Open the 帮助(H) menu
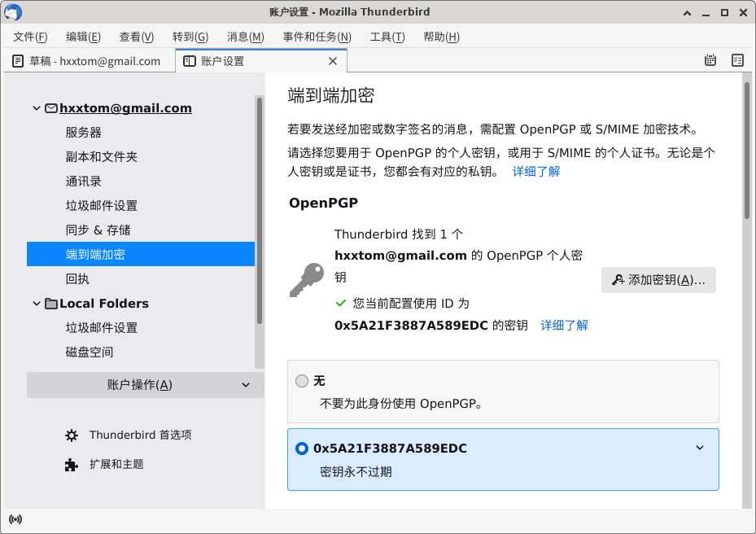The height and width of the screenshot is (534, 756). tap(441, 37)
